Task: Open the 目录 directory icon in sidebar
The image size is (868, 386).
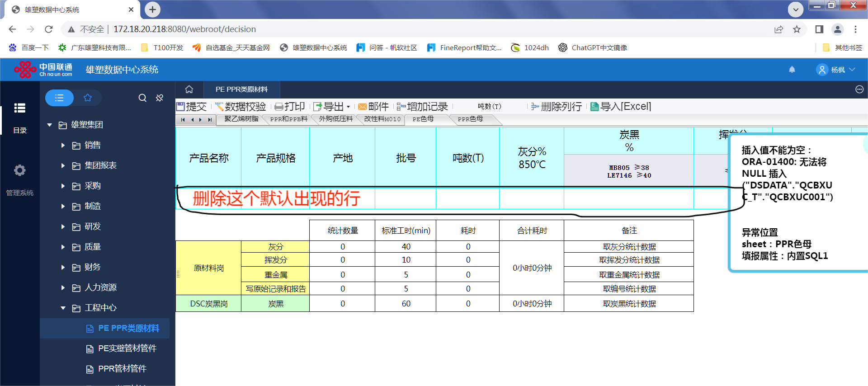Action: 19,108
